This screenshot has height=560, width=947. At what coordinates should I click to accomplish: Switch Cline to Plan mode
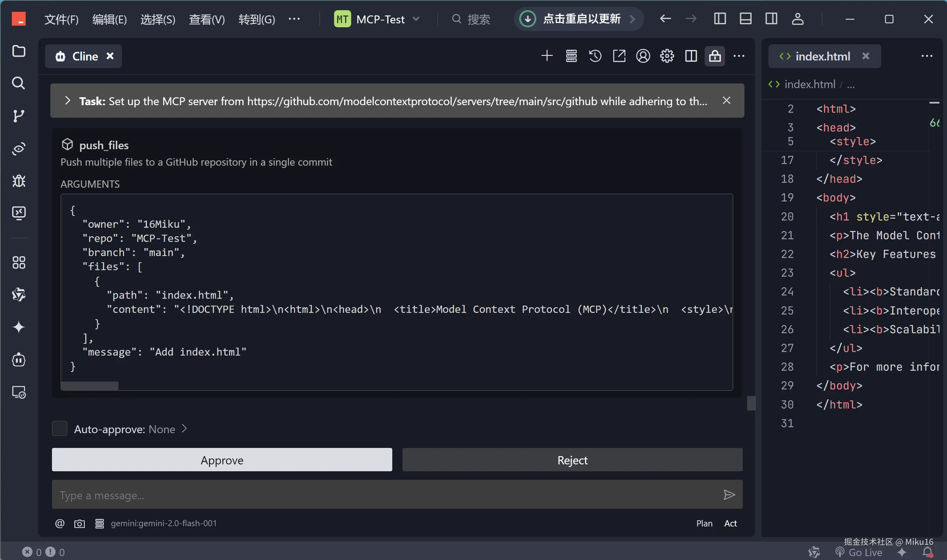pyautogui.click(x=704, y=524)
